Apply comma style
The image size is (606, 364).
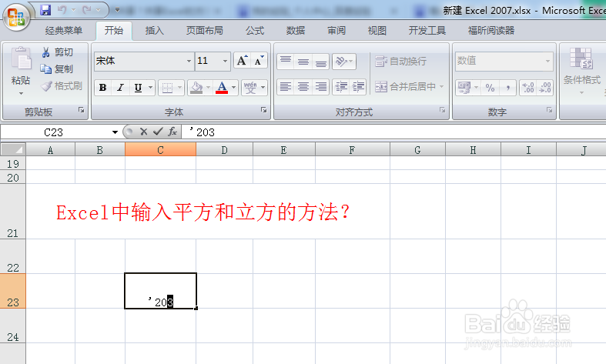pyautogui.click(x=507, y=88)
